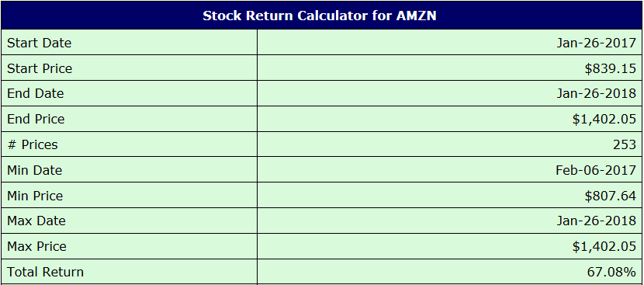Select the Total Return label

45,272
